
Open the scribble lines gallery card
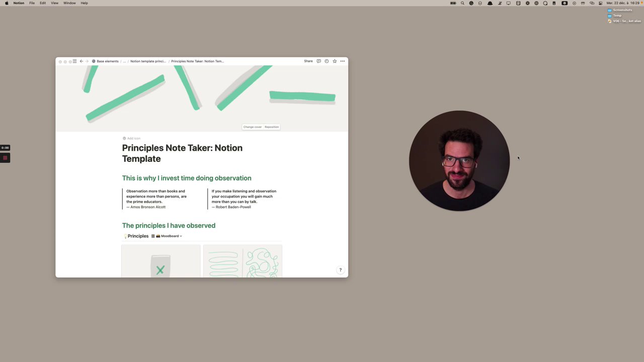(x=243, y=261)
